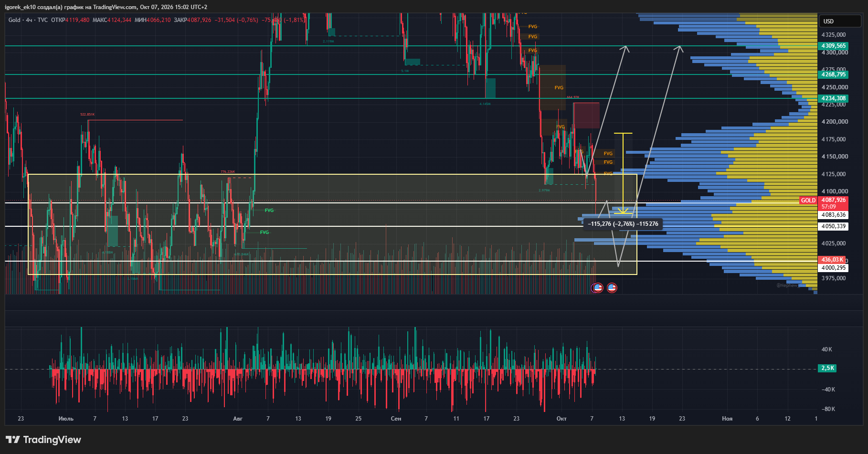Screen dimensions: 868x454
Task: Select the ОТКР 4119,480 open value
Action: tap(70, 20)
